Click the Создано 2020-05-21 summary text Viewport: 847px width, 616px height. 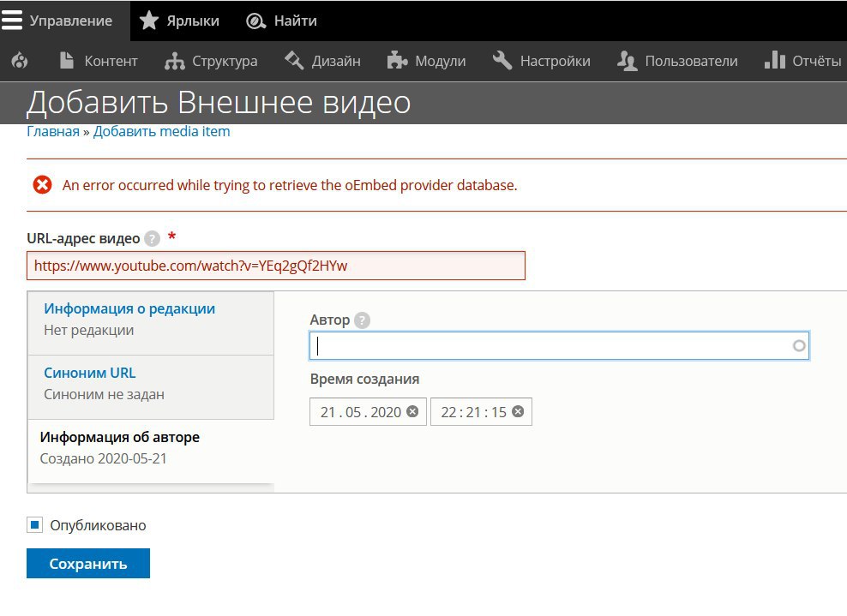click(103, 458)
